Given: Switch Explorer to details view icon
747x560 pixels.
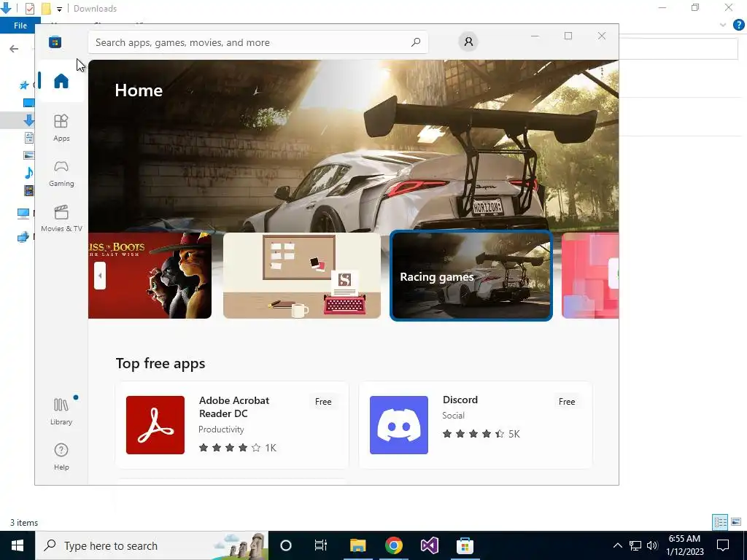Looking at the screenshot, I should click(720, 522).
